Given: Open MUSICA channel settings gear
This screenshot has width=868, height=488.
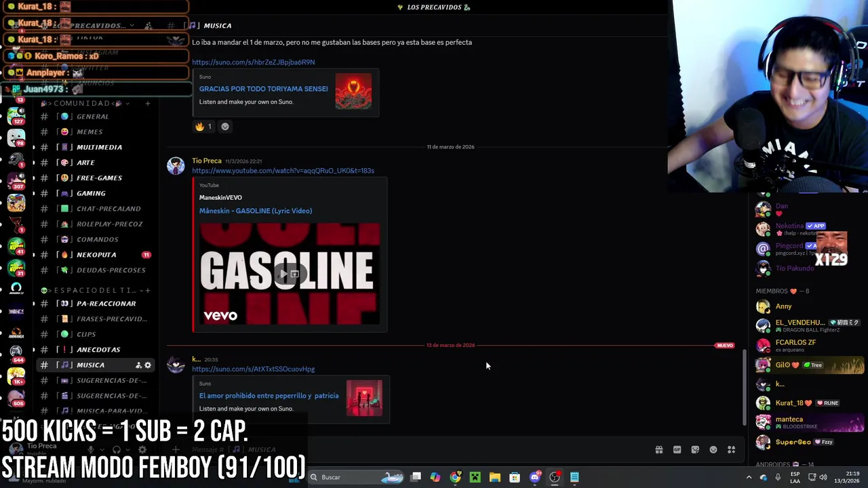Looking at the screenshot, I should click(148, 365).
